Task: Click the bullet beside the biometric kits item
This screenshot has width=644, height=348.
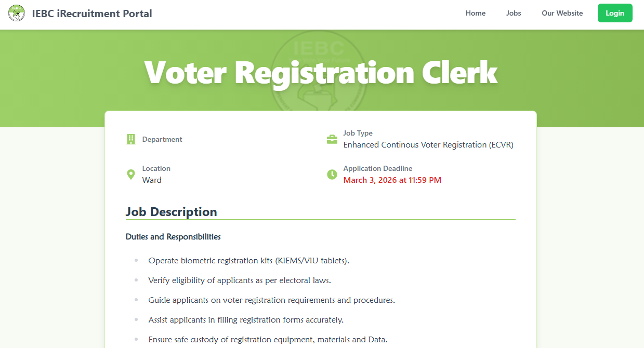Action: pyautogui.click(x=137, y=260)
